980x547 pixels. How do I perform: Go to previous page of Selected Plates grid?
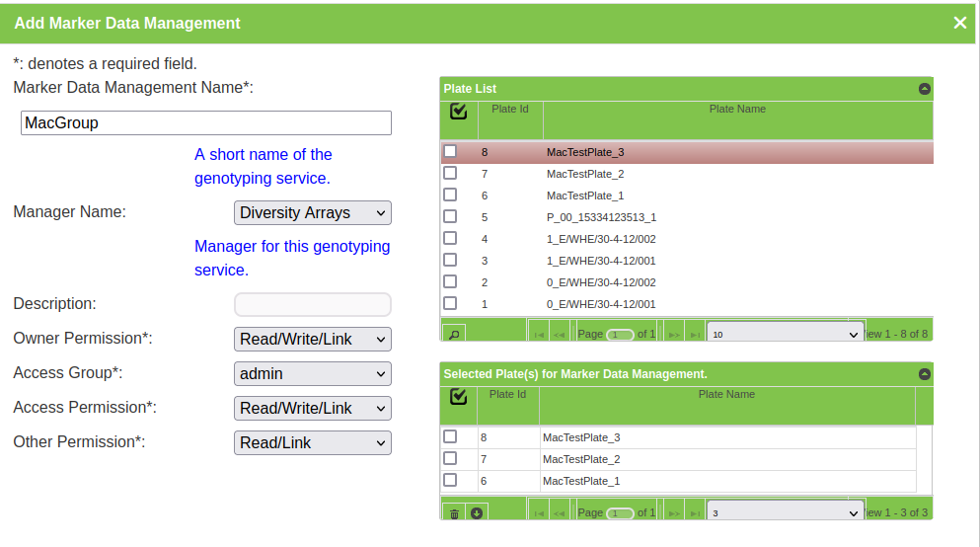click(x=560, y=513)
